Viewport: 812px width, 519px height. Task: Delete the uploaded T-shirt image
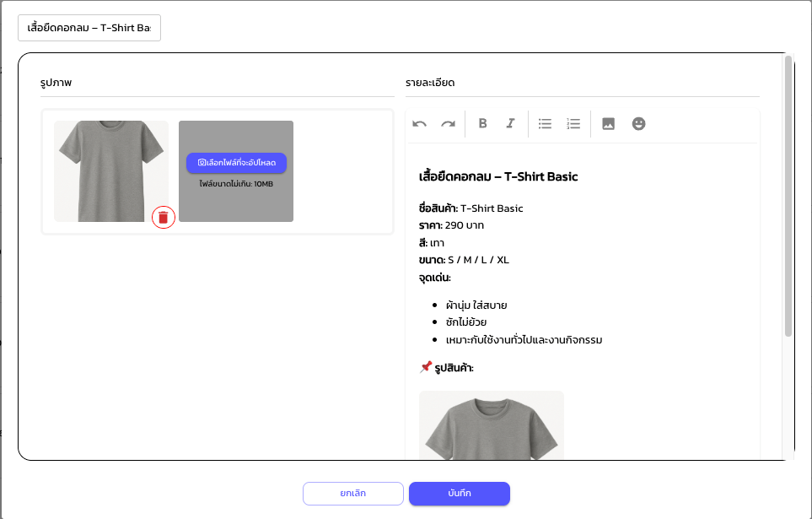coord(164,218)
